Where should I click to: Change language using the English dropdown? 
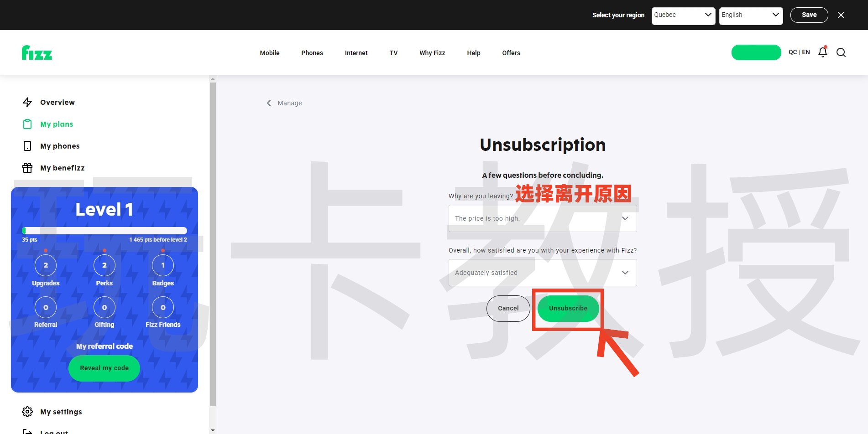click(750, 15)
